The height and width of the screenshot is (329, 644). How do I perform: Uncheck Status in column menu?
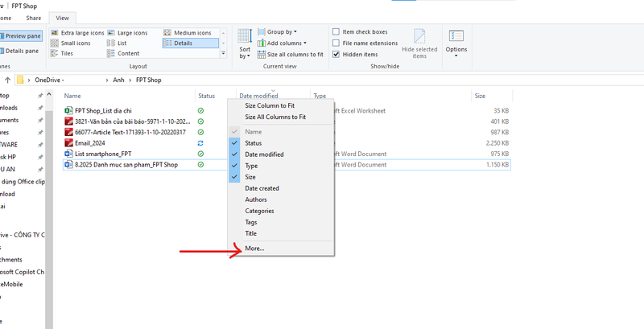coord(281,143)
